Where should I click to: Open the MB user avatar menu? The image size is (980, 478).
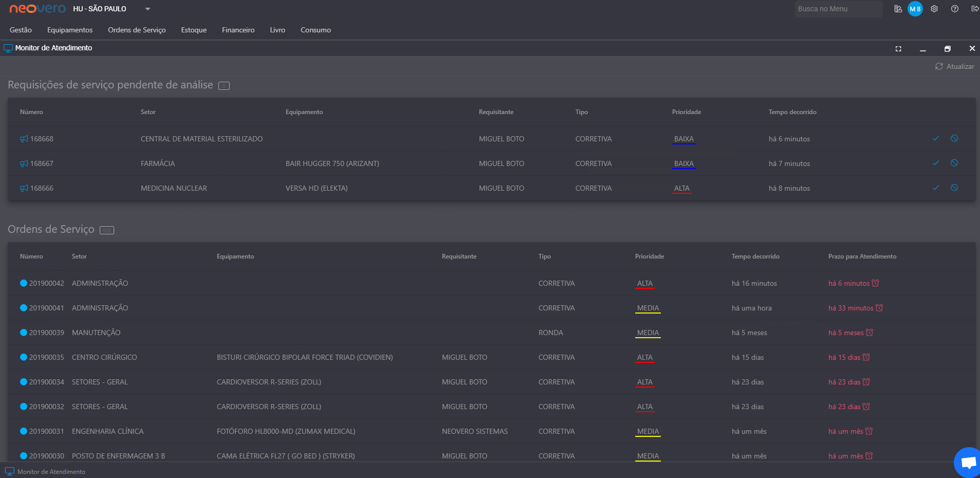(x=915, y=9)
